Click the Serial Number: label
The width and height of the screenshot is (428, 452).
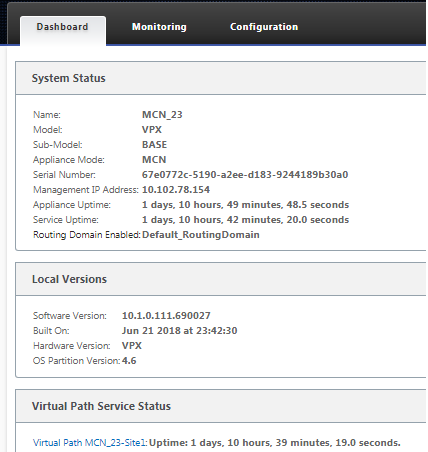point(64,175)
